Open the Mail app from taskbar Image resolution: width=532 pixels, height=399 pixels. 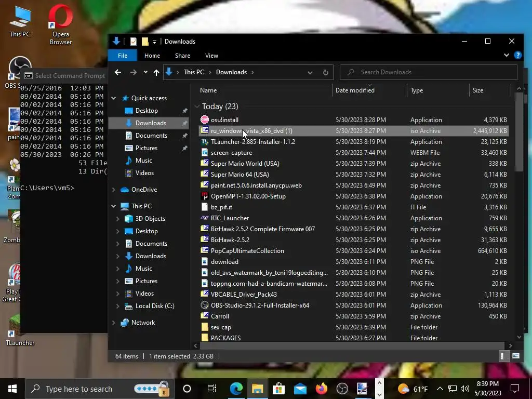click(x=300, y=389)
